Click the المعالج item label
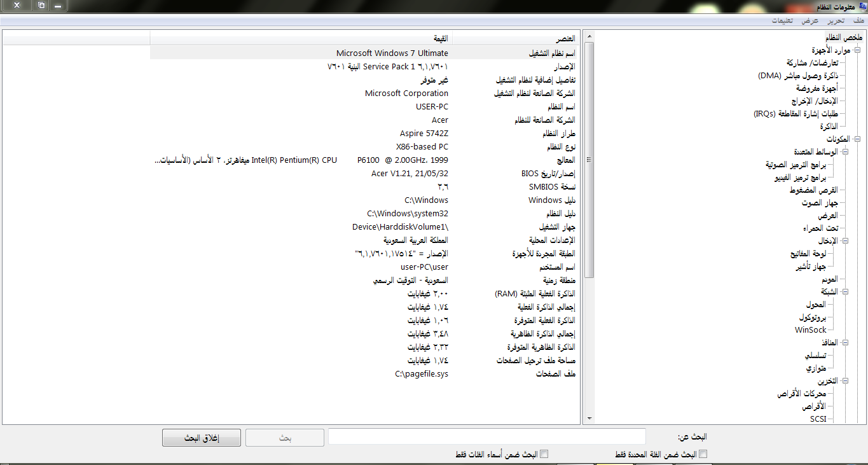The height and width of the screenshot is (465, 868). tap(565, 160)
